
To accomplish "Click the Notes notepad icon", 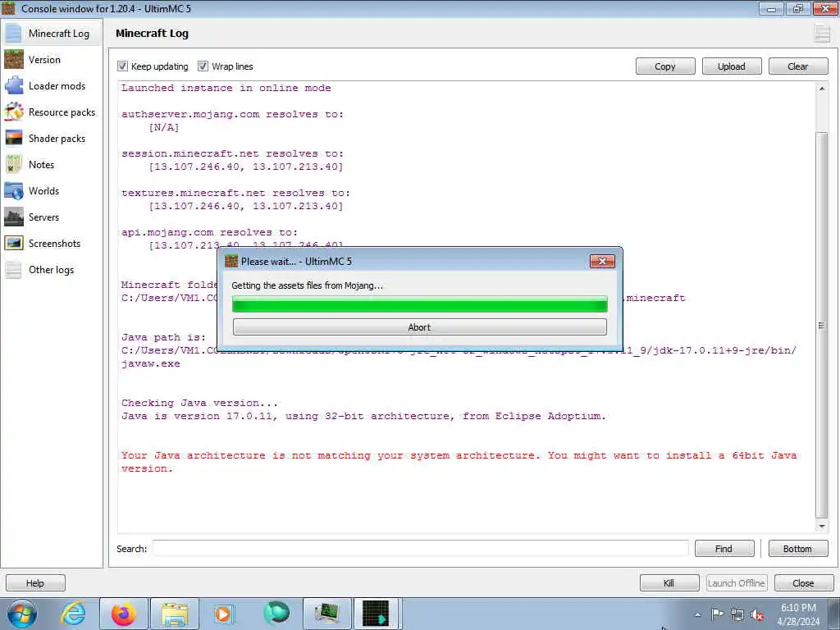I will pyautogui.click(x=13, y=164).
